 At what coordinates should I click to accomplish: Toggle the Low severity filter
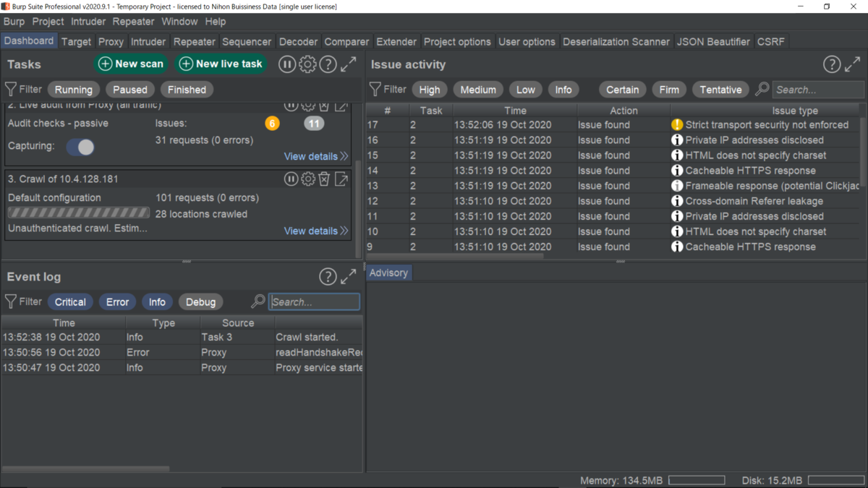(526, 90)
